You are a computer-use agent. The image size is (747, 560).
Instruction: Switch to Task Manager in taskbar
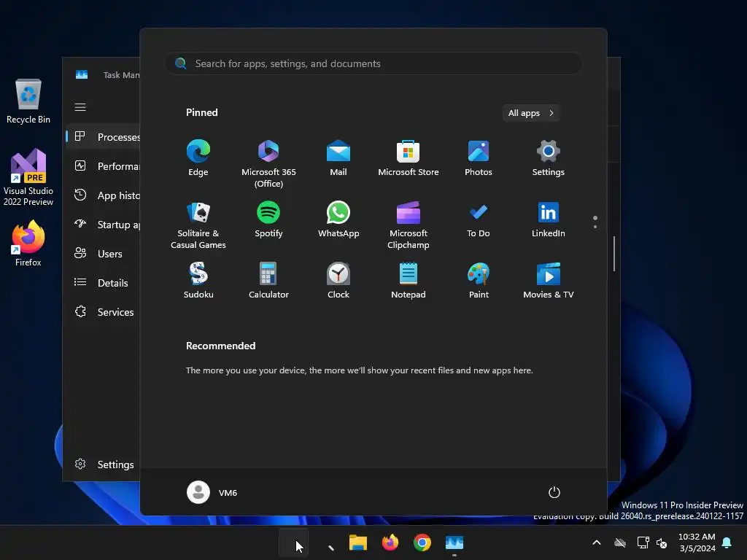click(x=454, y=542)
